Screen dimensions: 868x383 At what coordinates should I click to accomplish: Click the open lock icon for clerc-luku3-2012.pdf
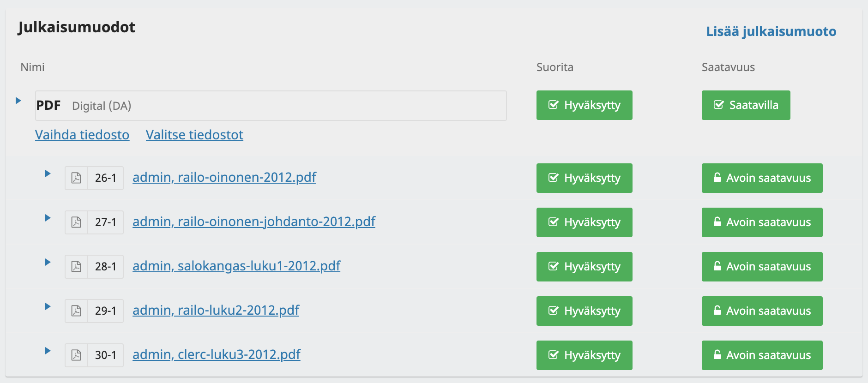pyautogui.click(x=717, y=354)
